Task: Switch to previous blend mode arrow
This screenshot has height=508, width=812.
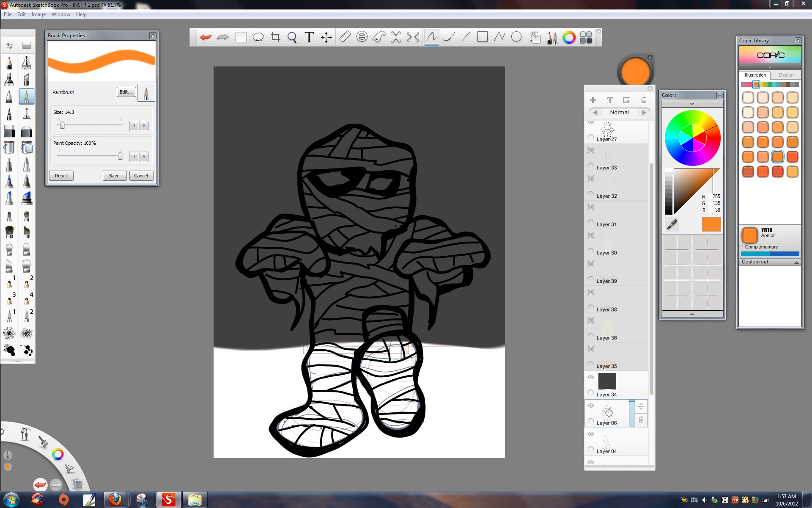Action: coord(595,113)
